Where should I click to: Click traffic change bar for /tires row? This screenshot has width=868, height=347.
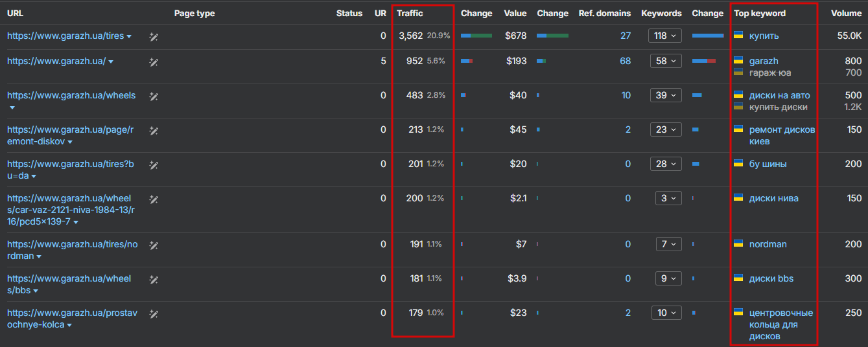click(476, 36)
